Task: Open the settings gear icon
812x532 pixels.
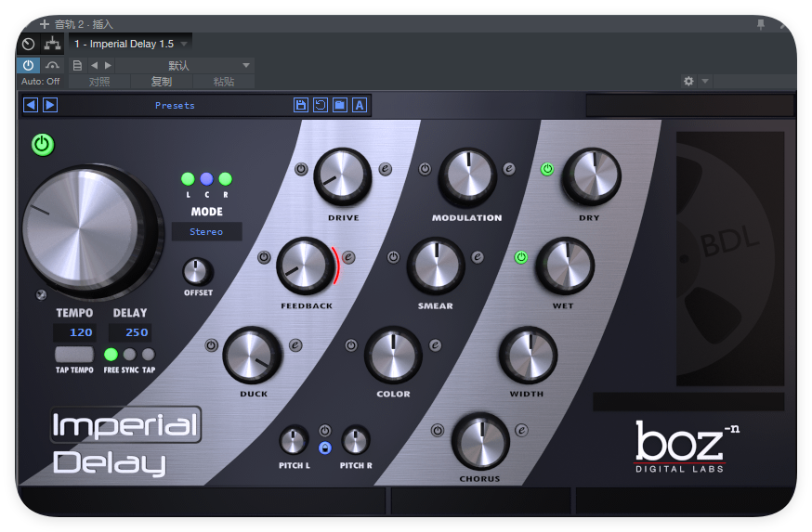Action: pos(688,82)
